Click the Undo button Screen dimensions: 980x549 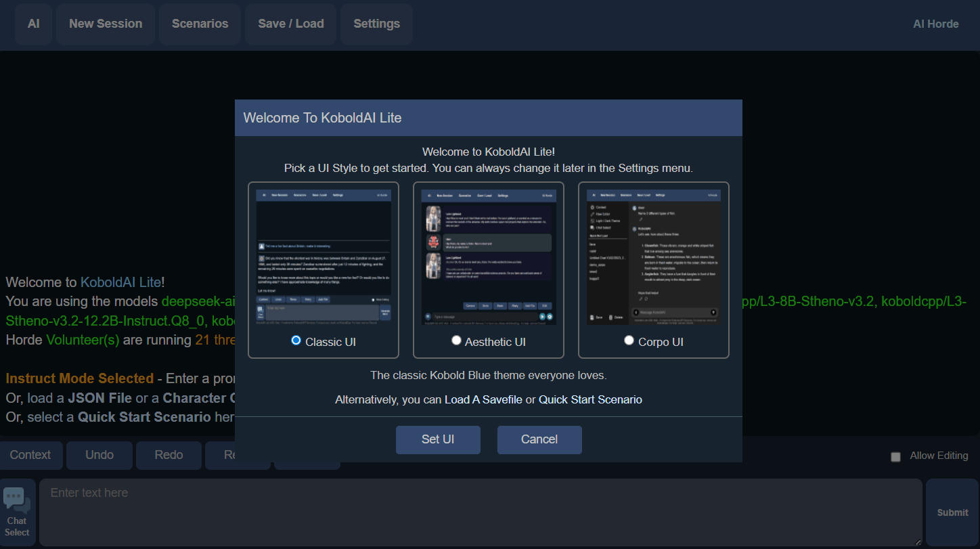[x=99, y=455]
